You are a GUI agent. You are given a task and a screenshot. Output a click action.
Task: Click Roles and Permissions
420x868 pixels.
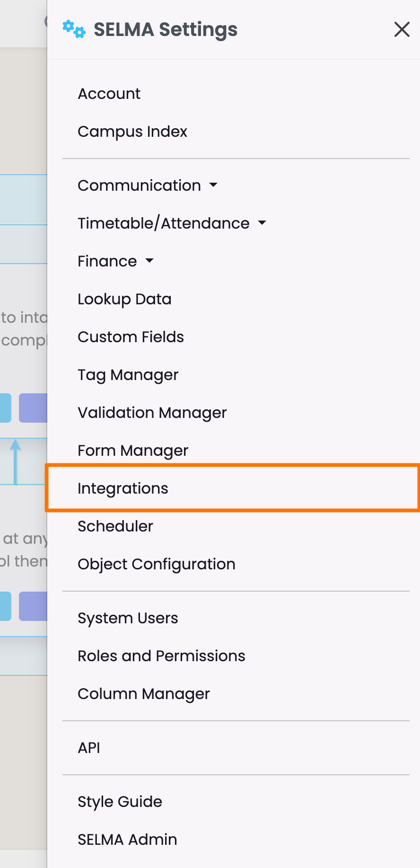click(x=161, y=656)
